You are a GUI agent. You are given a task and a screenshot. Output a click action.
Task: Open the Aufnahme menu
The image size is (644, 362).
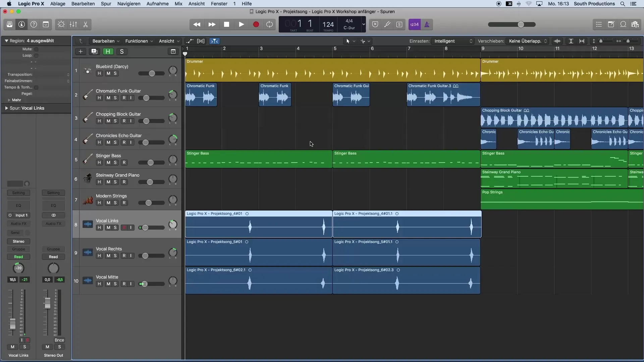tap(157, 4)
